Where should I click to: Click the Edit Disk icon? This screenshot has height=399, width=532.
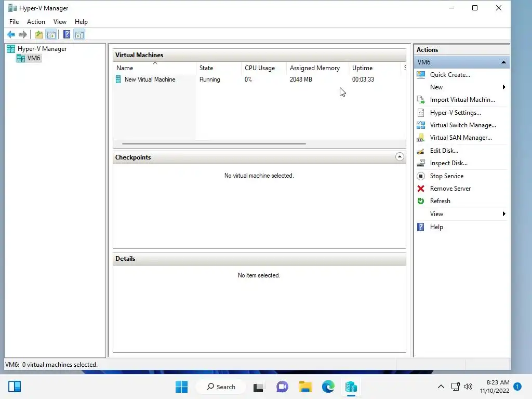pyautogui.click(x=421, y=151)
